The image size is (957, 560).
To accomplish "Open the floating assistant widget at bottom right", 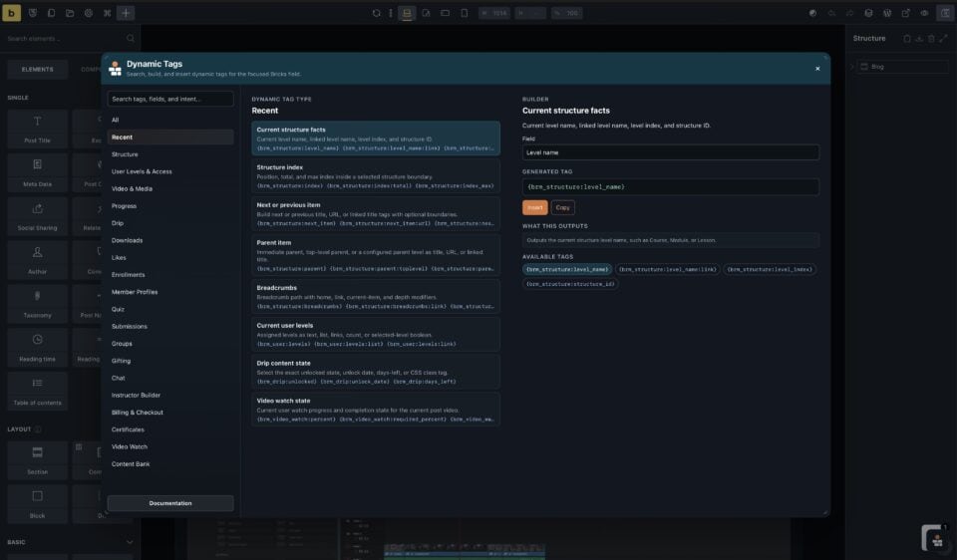I will [x=934, y=538].
